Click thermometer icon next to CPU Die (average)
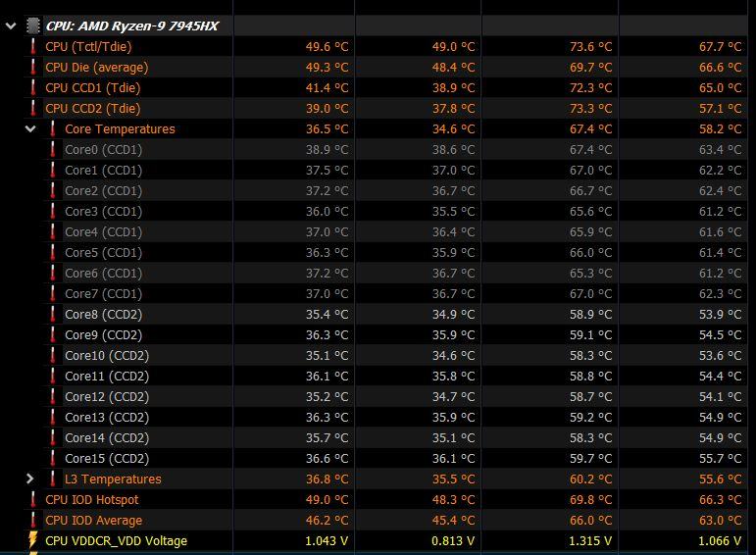The width and height of the screenshot is (756, 555). click(x=32, y=67)
